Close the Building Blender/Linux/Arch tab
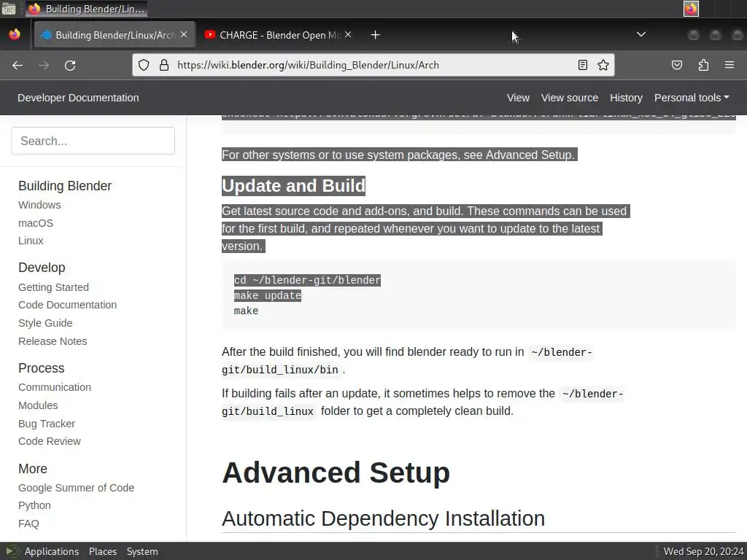Screen dimensions: 747x560 (184, 34)
